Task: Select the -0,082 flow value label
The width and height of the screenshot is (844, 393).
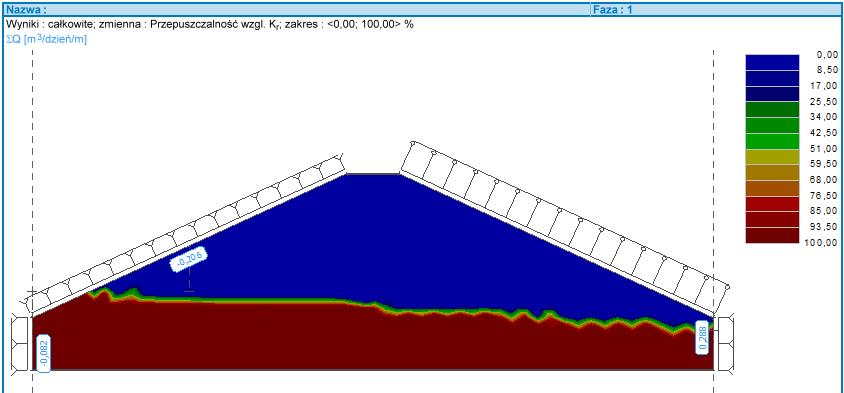Action: pos(44,353)
